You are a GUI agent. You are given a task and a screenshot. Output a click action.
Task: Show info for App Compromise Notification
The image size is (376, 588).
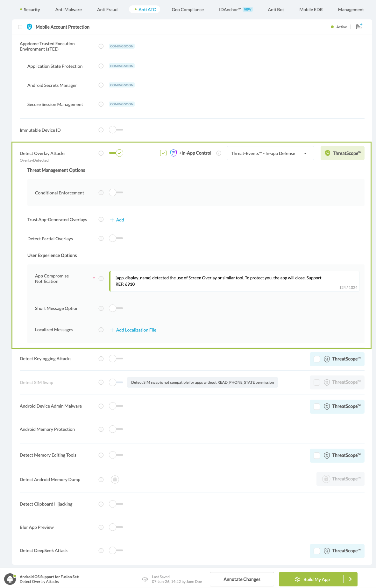pos(101,279)
